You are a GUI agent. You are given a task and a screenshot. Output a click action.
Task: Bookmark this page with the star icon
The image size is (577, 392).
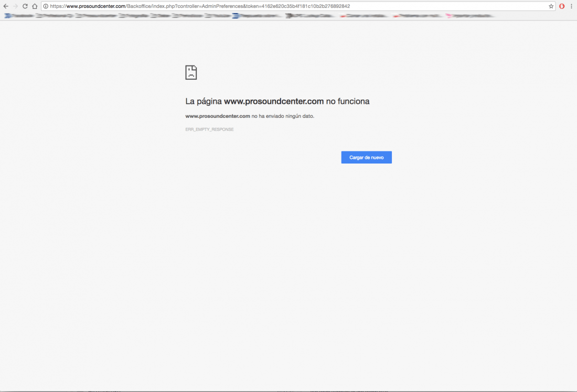pyautogui.click(x=551, y=6)
